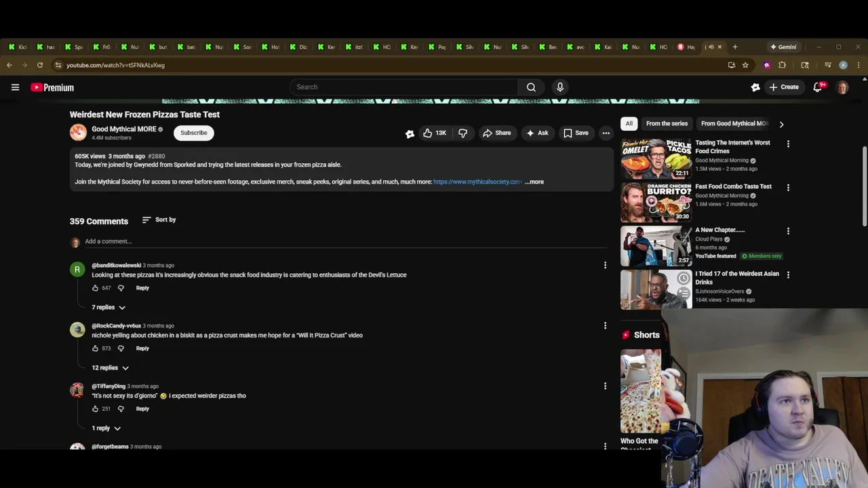Open the Sort by comments dropdown
Screen dimensions: 868x488
[159, 220]
